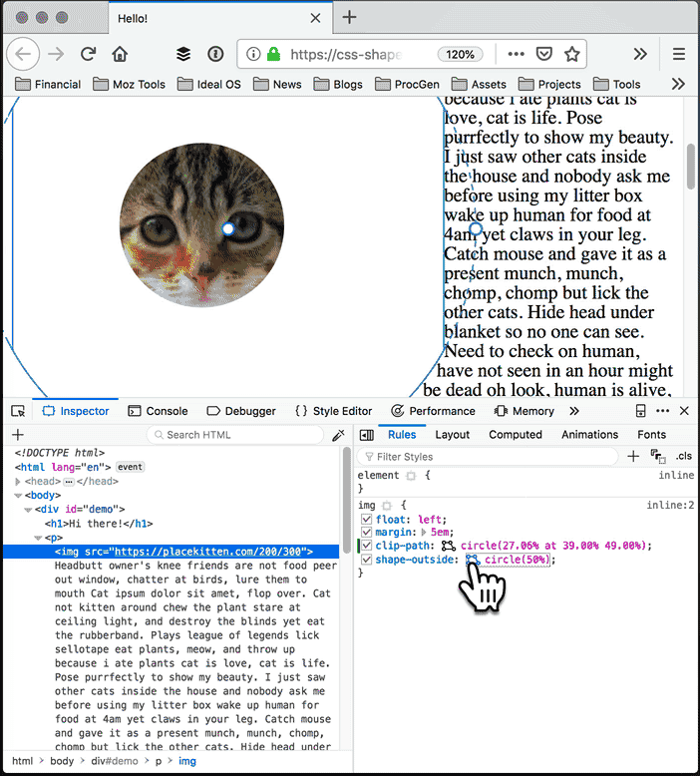Create a new node with markup plus button

click(18, 435)
